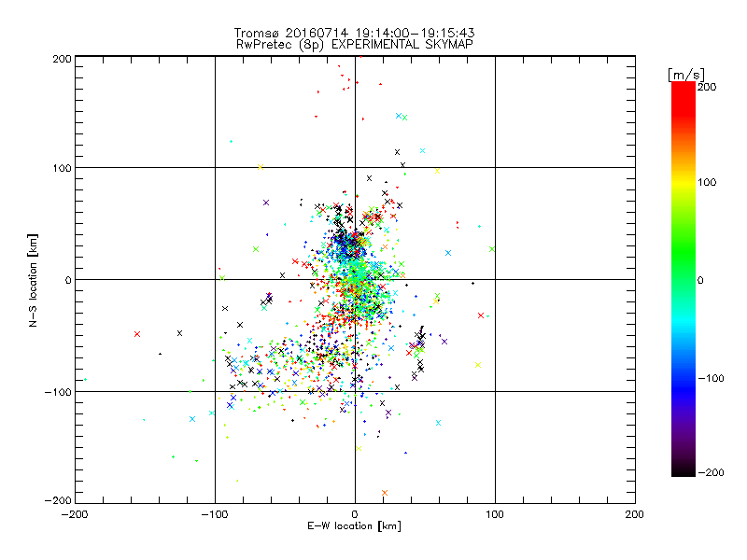This screenshot has width=747, height=560.
Task: Click the y-axis tick label '-200'
Action: pos(58,500)
